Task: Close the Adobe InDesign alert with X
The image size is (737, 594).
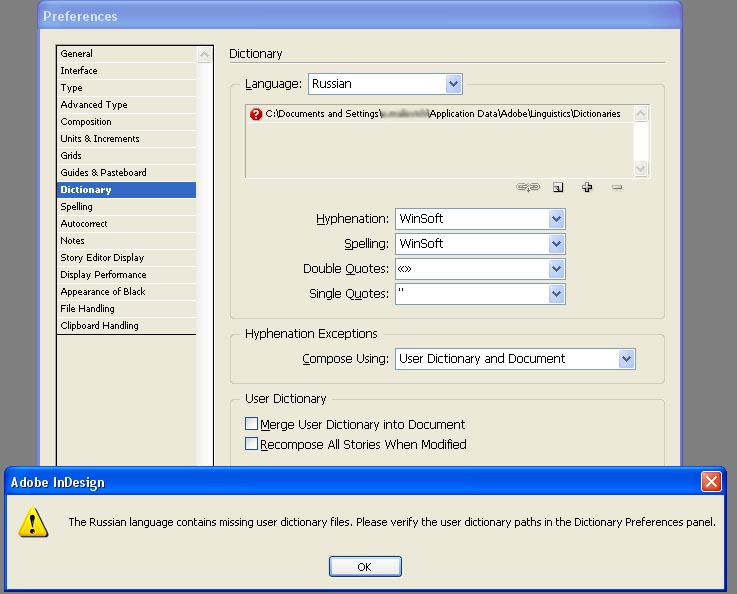Action: [711, 482]
